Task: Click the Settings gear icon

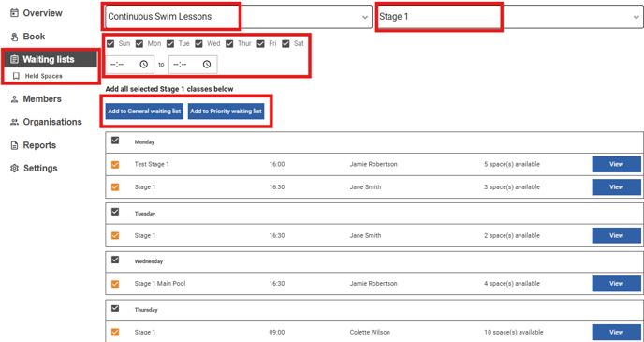Action: click(14, 169)
